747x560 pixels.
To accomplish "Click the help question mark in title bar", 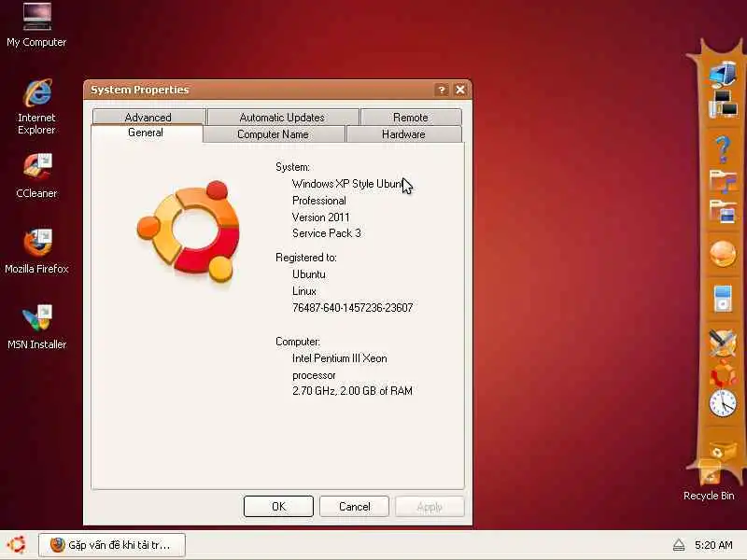I will pyautogui.click(x=442, y=90).
